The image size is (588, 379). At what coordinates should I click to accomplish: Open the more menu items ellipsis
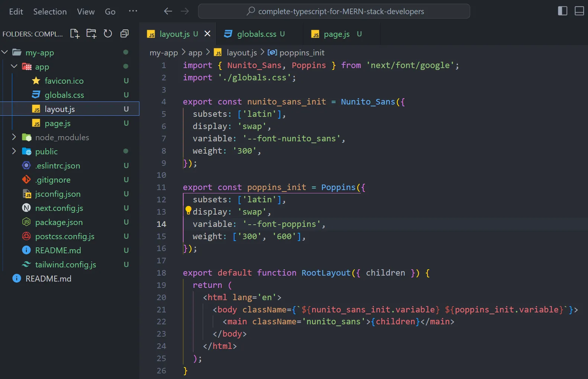pyautogui.click(x=133, y=11)
